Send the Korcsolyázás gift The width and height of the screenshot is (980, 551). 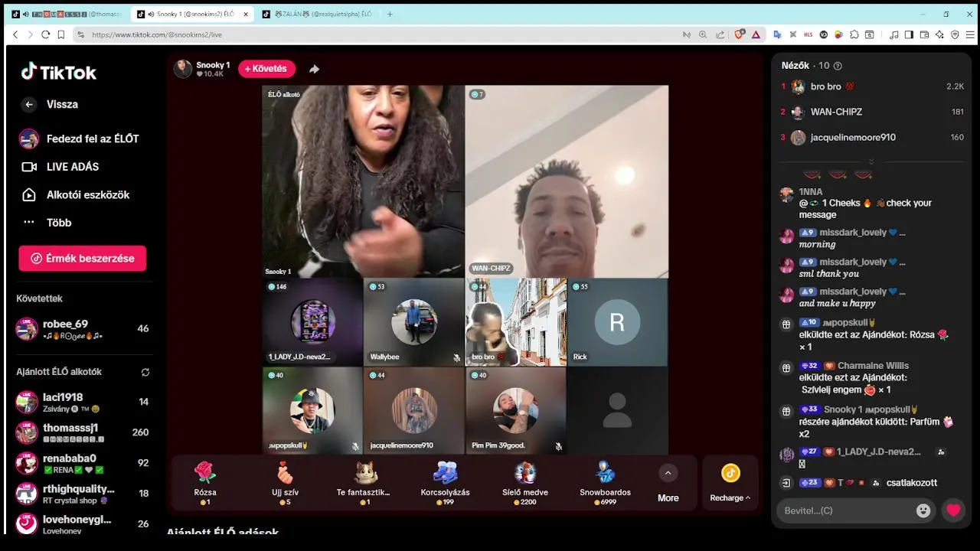[x=445, y=482]
